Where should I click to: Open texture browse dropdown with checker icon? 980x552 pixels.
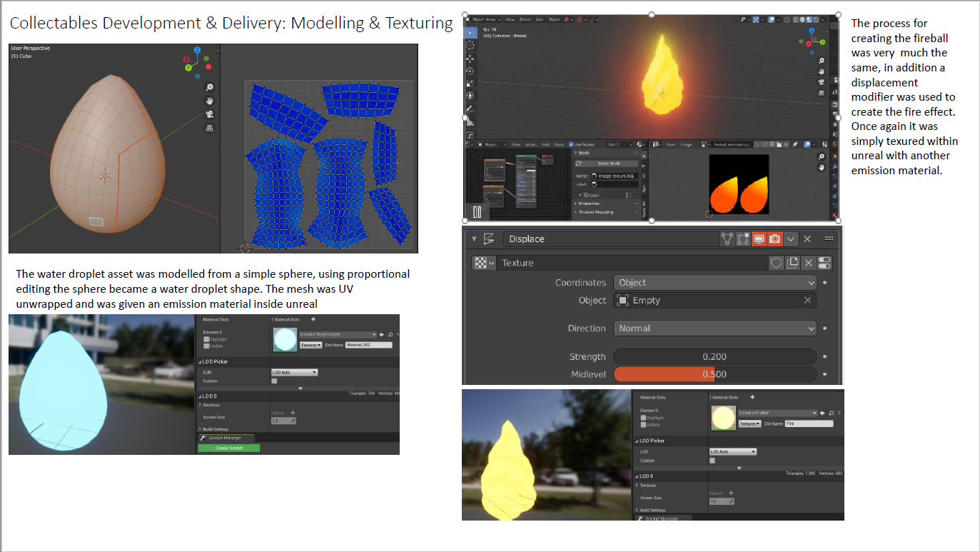tap(485, 263)
